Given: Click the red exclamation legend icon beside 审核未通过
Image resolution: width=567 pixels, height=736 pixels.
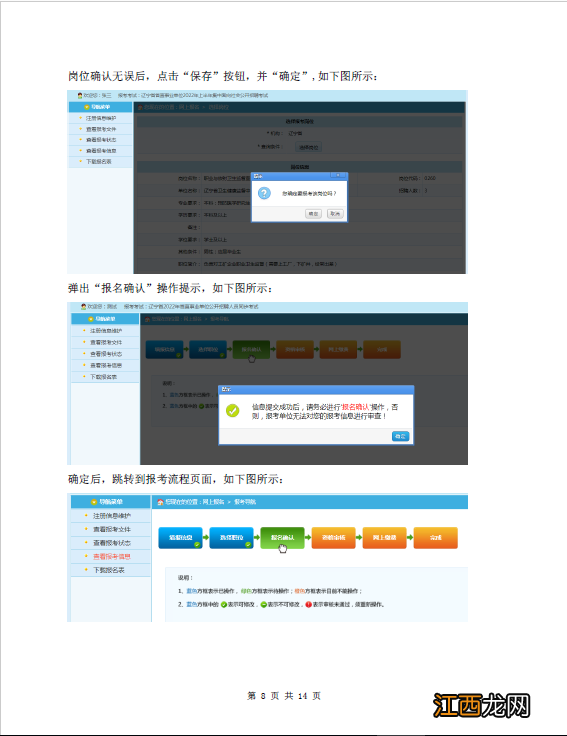Looking at the screenshot, I should (309, 605).
